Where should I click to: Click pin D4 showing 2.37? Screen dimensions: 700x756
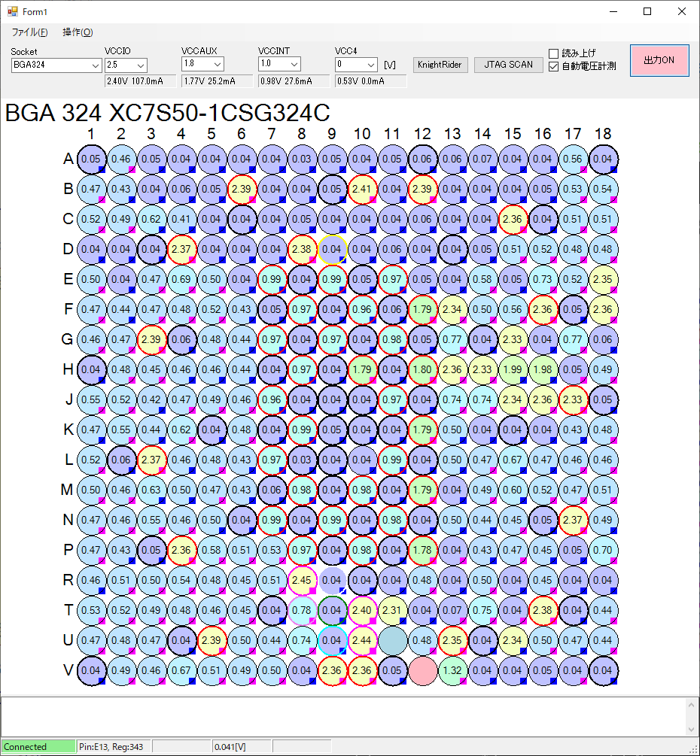click(x=181, y=249)
